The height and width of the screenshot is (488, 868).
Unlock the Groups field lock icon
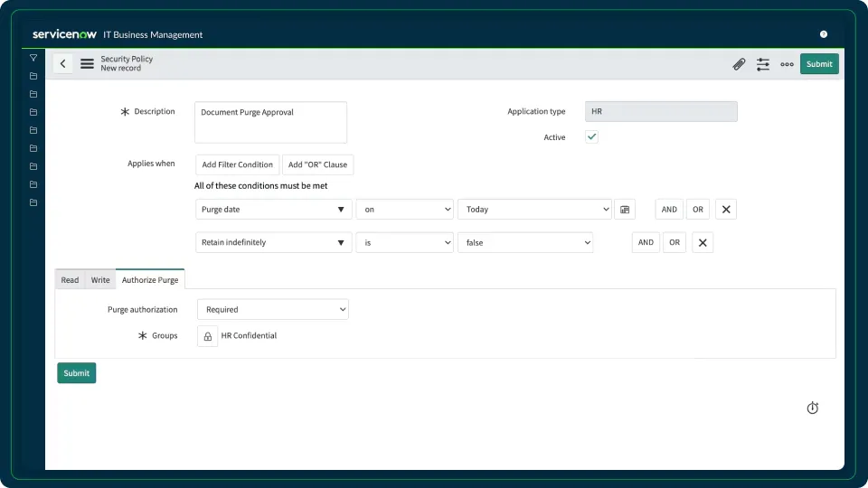[207, 336]
